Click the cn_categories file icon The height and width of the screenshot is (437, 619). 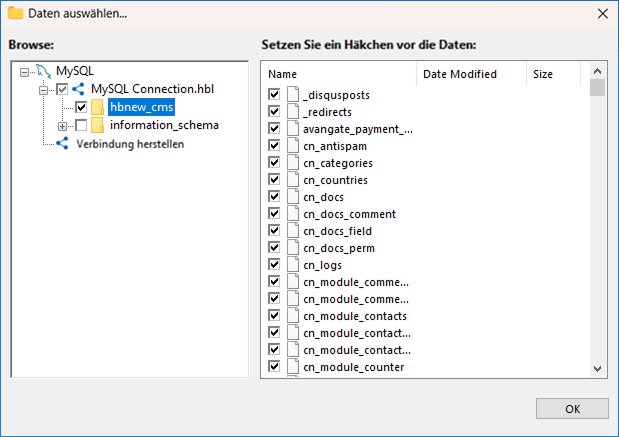click(293, 163)
